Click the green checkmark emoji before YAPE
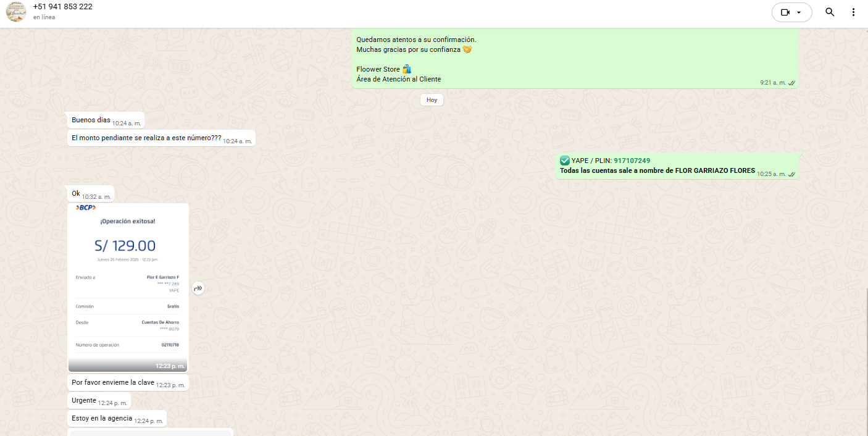This screenshot has height=436, width=868. (565, 161)
